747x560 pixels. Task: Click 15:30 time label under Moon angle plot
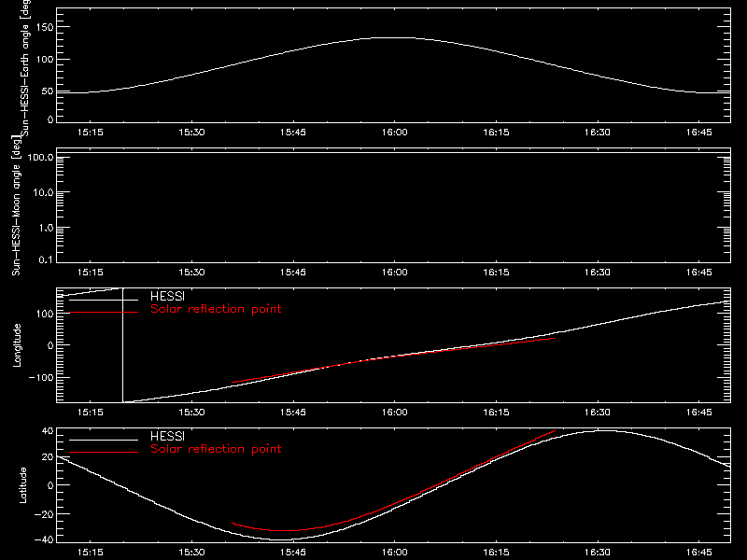[x=191, y=273]
